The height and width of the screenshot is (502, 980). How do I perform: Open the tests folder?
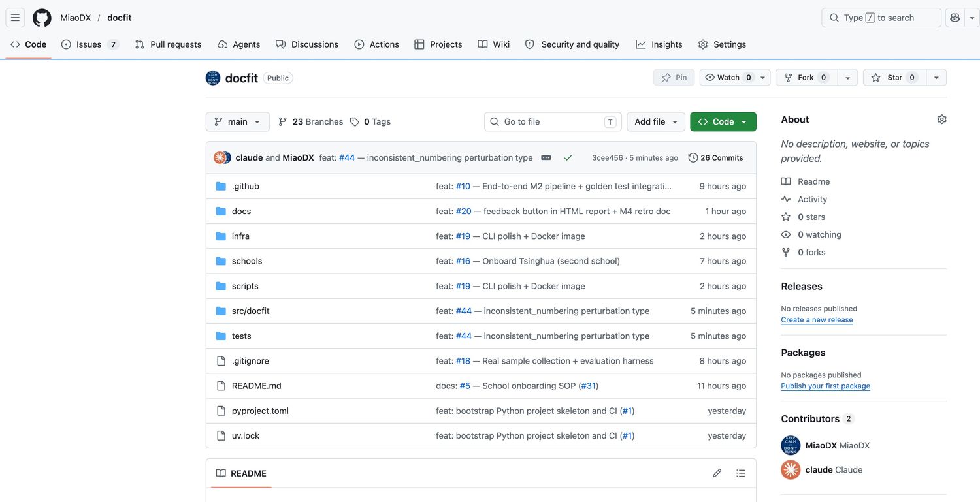[242, 336]
